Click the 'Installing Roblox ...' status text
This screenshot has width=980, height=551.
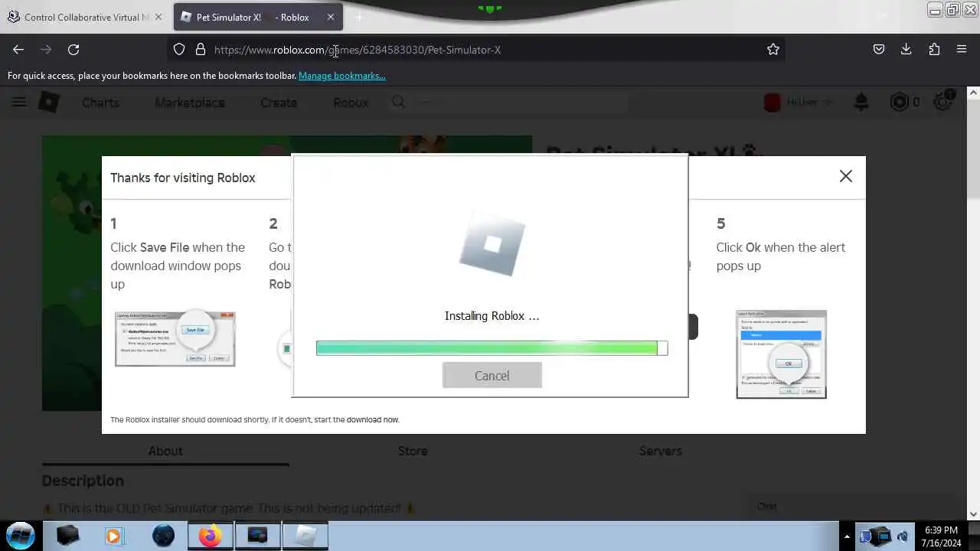click(x=492, y=315)
